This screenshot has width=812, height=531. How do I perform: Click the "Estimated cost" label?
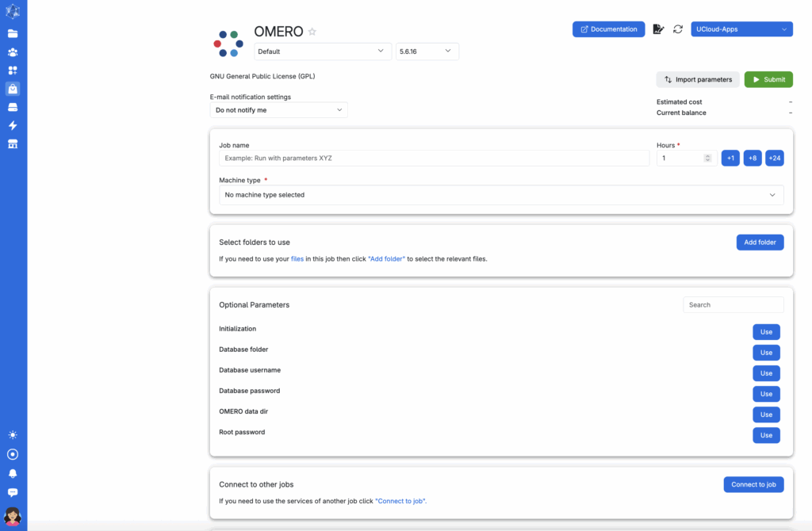pyautogui.click(x=680, y=102)
